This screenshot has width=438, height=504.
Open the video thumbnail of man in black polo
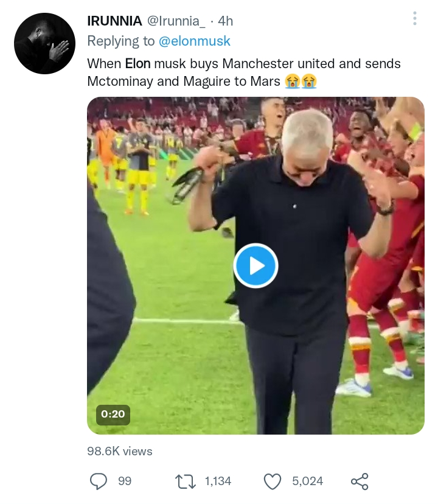pos(292,183)
